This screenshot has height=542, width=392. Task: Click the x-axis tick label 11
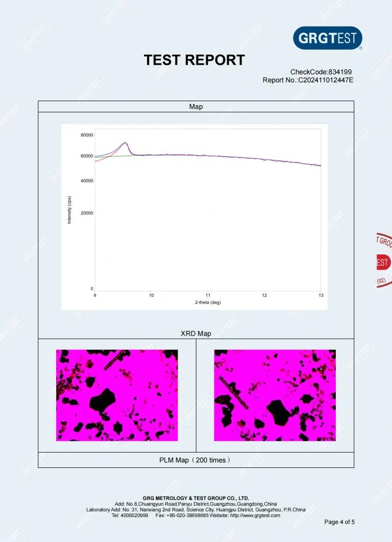coord(208,295)
